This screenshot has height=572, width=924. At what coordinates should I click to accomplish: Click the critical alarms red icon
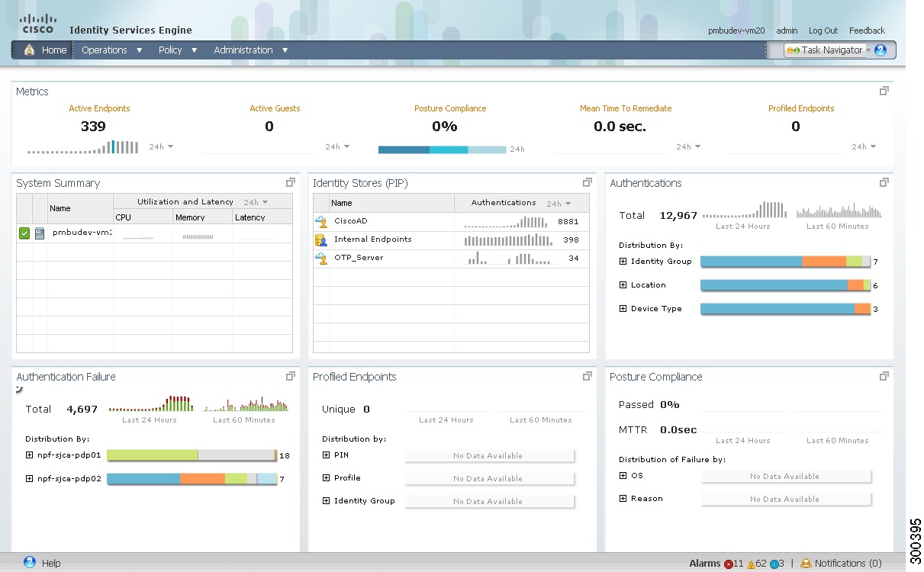coord(728,564)
